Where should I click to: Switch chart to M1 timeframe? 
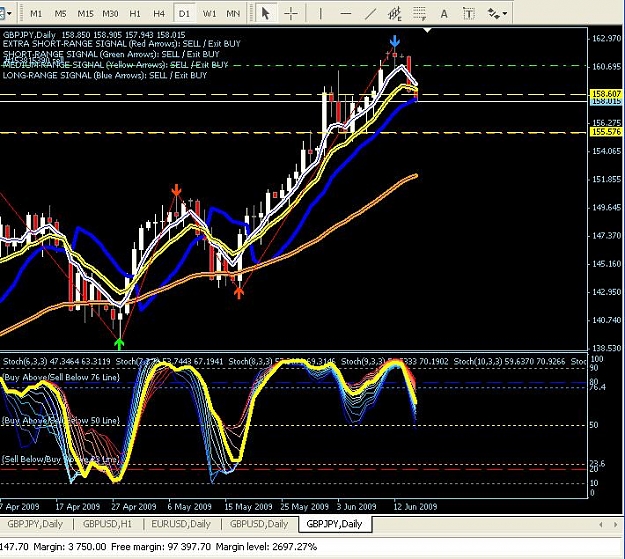(x=36, y=14)
